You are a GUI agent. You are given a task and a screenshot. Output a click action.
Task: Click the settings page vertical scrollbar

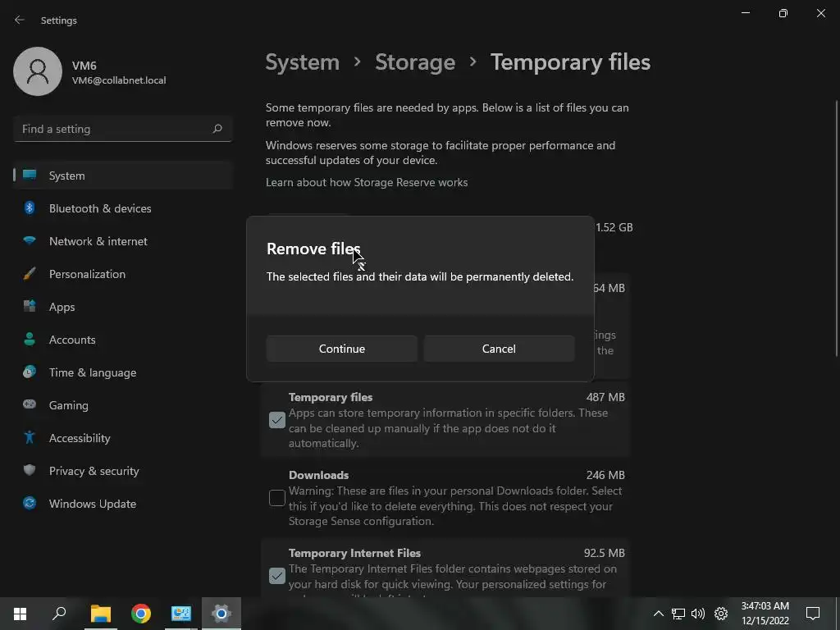click(x=837, y=228)
